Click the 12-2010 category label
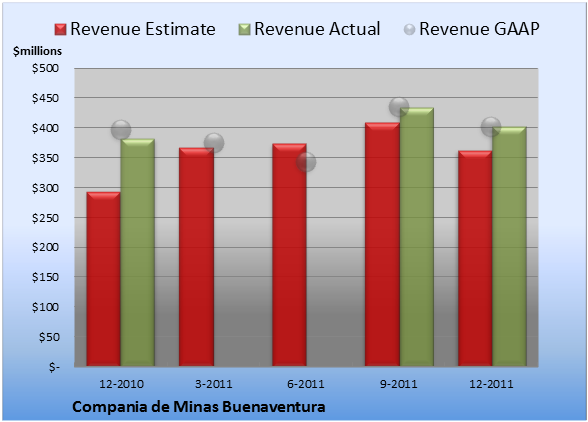588x422 pixels. point(121,384)
